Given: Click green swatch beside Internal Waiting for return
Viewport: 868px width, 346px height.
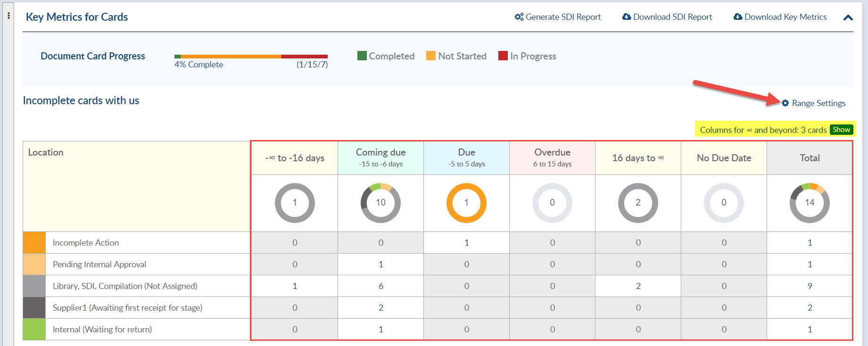Looking at the screenshot, I should point(34,330).
